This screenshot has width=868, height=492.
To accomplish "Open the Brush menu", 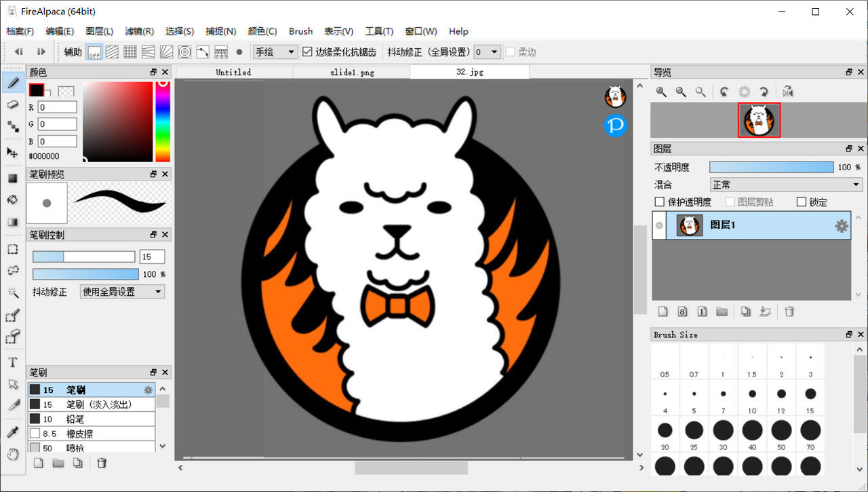I will pyautogui.click(x=300, y=31).
